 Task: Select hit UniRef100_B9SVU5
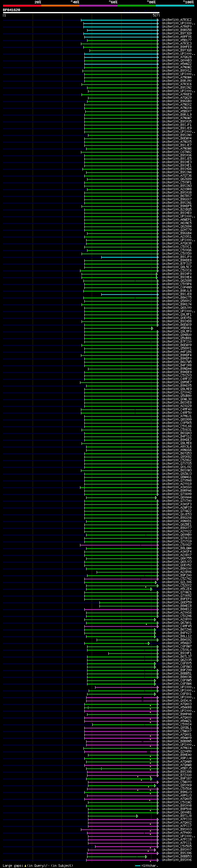pyautogui.click(x=177, y=121)
